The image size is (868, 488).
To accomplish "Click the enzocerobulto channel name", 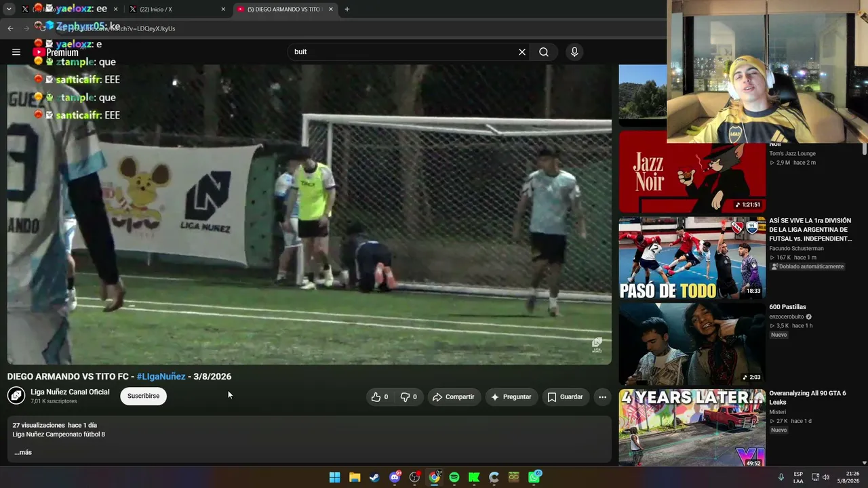I will click(x=786, y=317).
